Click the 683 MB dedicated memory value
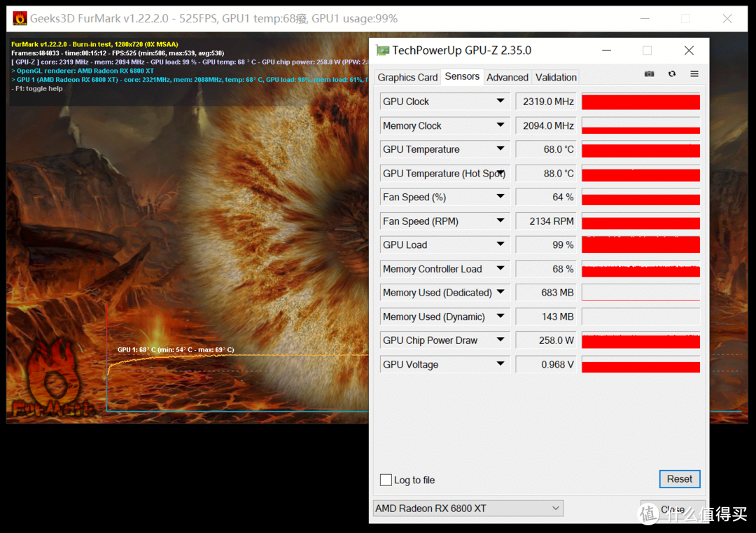Viewport: 756px width, 533px height. click(546, 293)
